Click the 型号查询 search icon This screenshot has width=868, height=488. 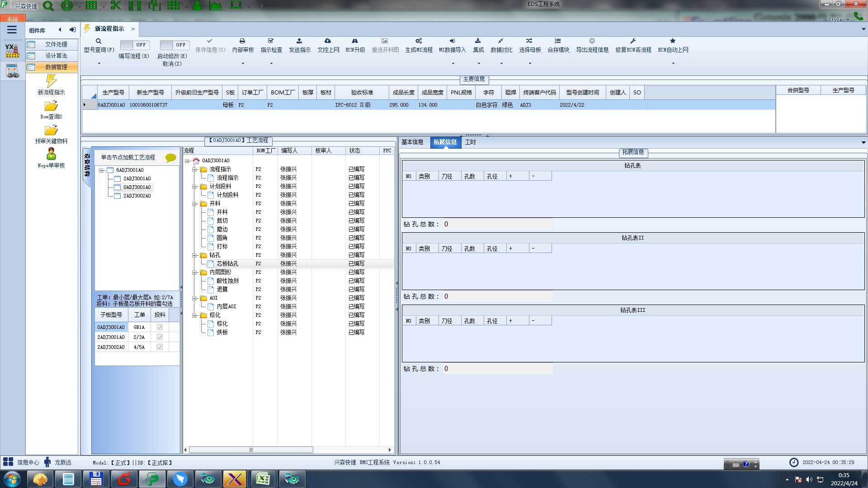(x=99, y=41)
